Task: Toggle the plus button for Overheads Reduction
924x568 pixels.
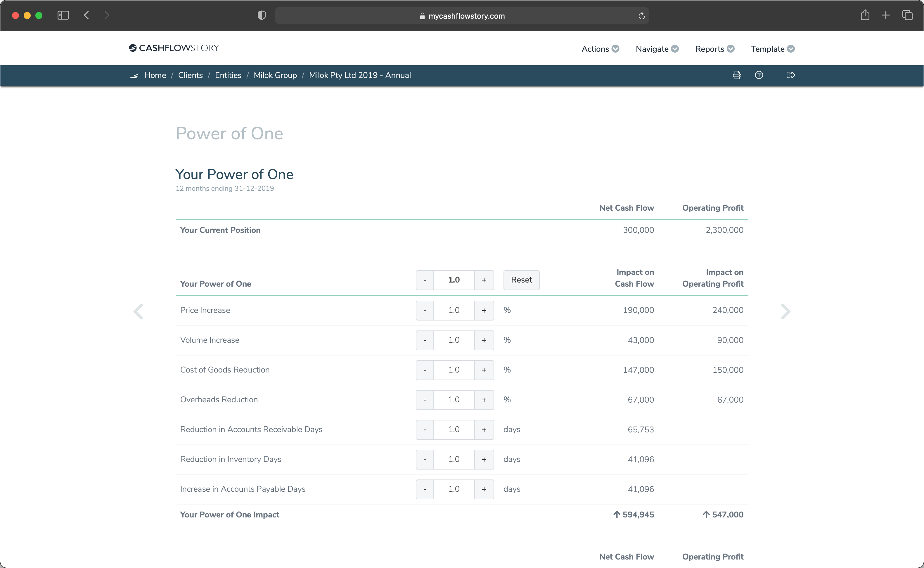Action: [x=484, y=399]
